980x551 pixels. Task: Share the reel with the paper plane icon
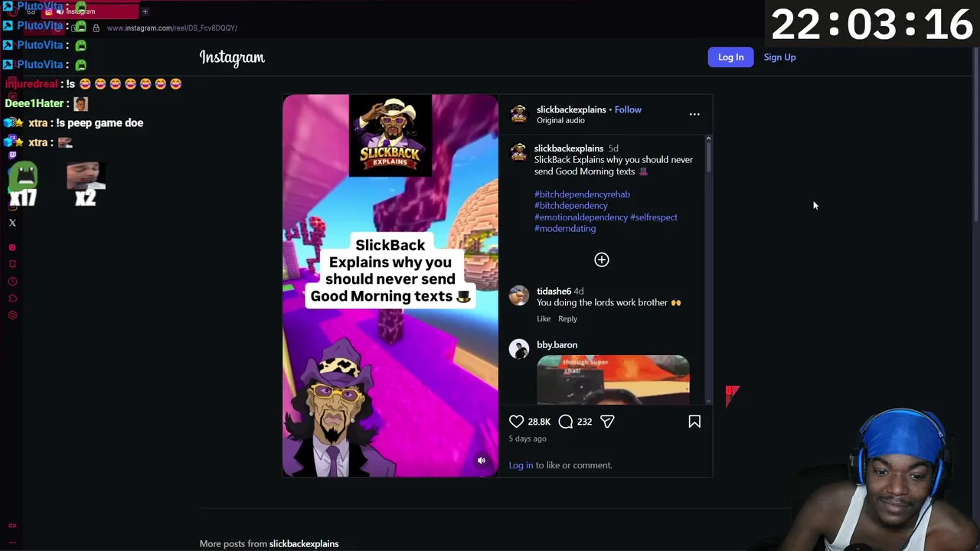(x=607, y=422)
